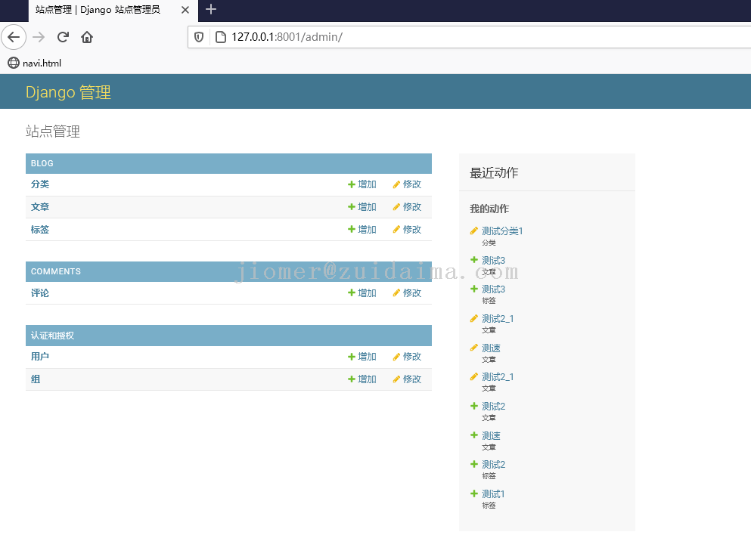Add a new 文章 entry
The width and height of the screenshot is (751, 560).
(362, 207)
